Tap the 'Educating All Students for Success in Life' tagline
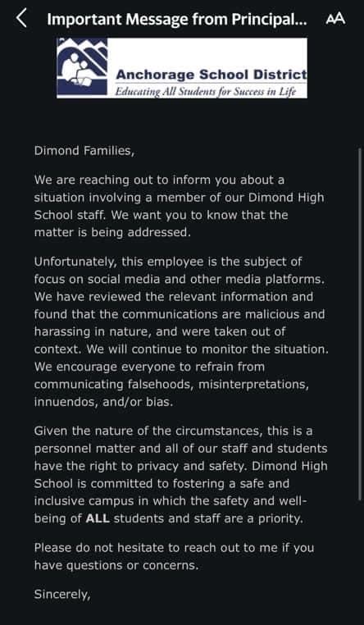This screenshot has width=364, height=625. point(206,91)
